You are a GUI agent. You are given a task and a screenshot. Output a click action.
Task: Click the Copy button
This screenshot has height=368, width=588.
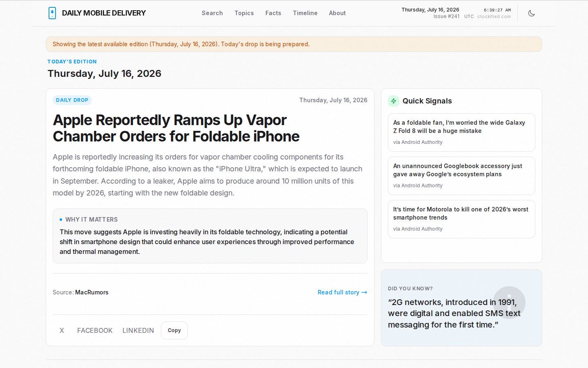tap(174, 330)
